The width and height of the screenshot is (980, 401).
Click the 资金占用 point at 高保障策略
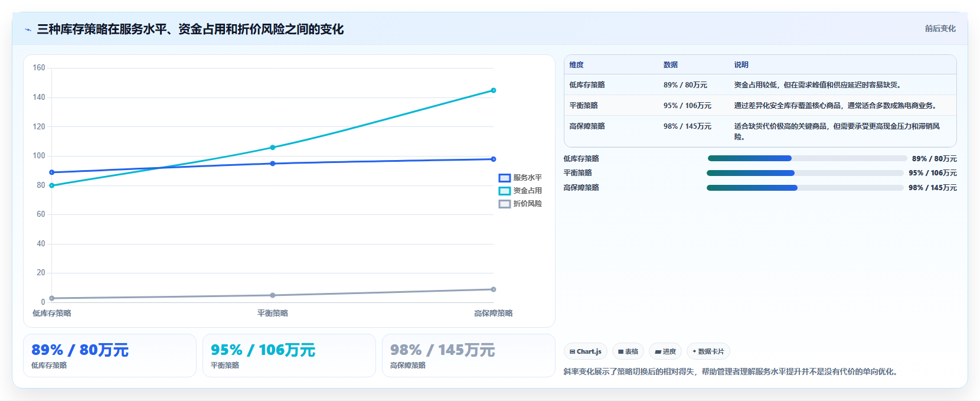point(494,90)
